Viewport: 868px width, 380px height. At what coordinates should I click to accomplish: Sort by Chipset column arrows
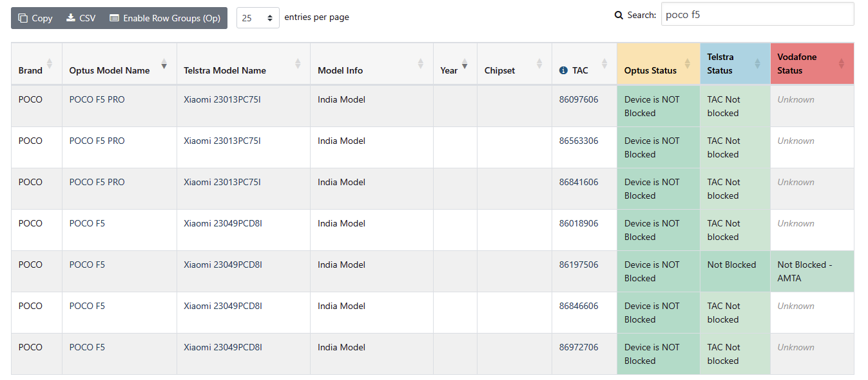point(539,63)
